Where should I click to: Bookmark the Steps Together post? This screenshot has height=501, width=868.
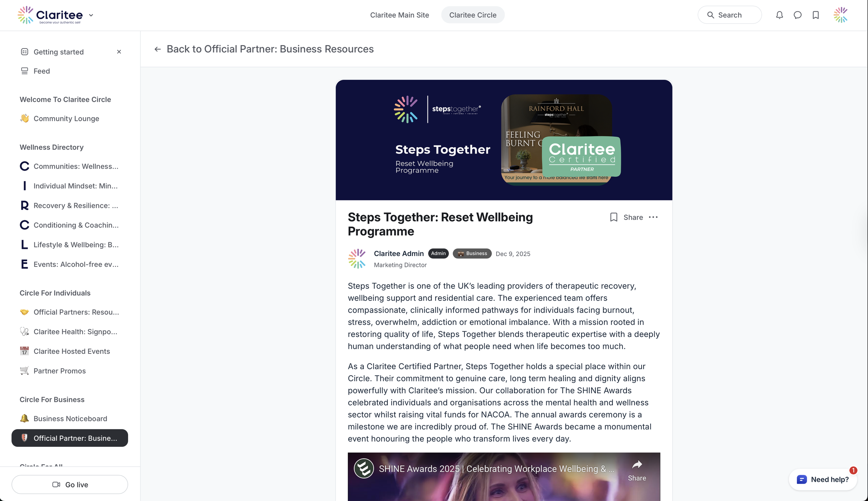click(x=614, y=217)
